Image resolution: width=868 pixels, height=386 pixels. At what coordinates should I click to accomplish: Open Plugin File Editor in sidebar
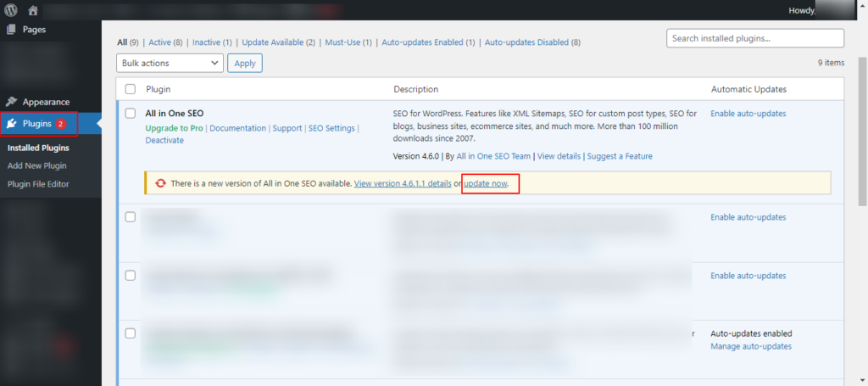click(x=38, y=184)
